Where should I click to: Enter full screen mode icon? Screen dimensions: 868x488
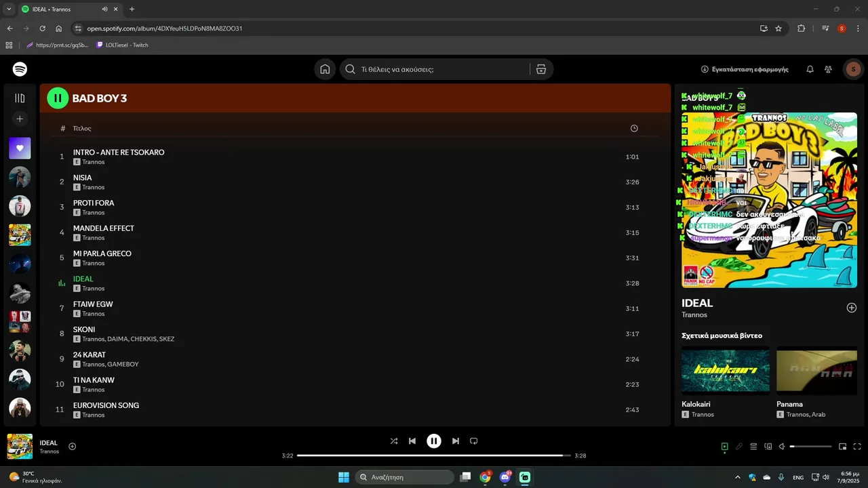857,447
